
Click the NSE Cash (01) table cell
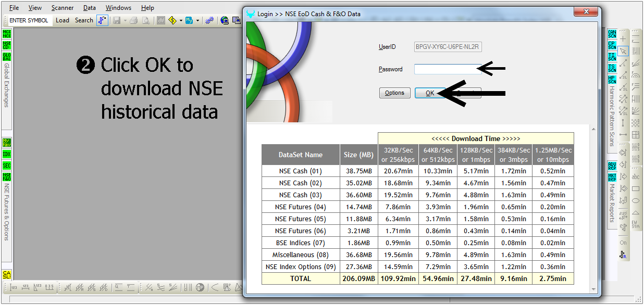coord(301,171)
